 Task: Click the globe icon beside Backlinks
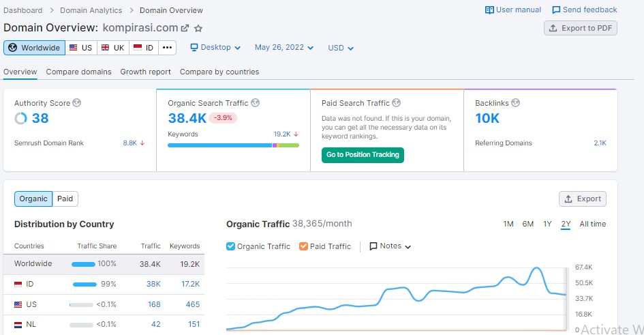point(515,103)
